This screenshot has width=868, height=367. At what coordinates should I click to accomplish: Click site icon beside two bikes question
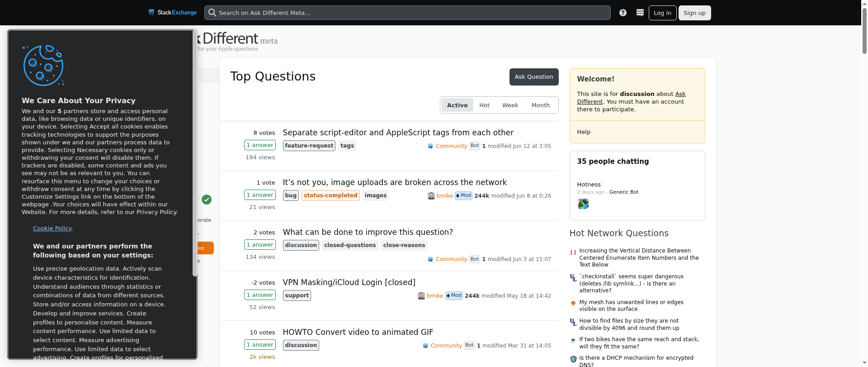click(573, 341)
